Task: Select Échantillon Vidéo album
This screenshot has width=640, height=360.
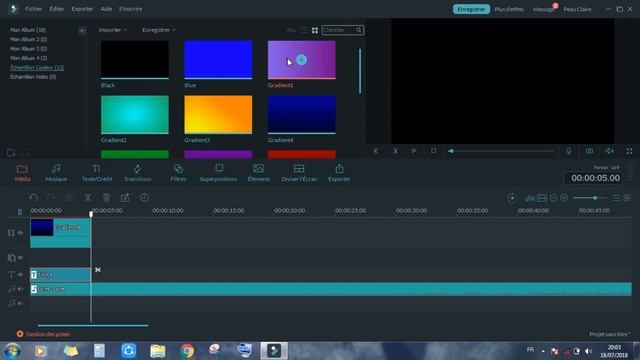Action: (33, 77)
